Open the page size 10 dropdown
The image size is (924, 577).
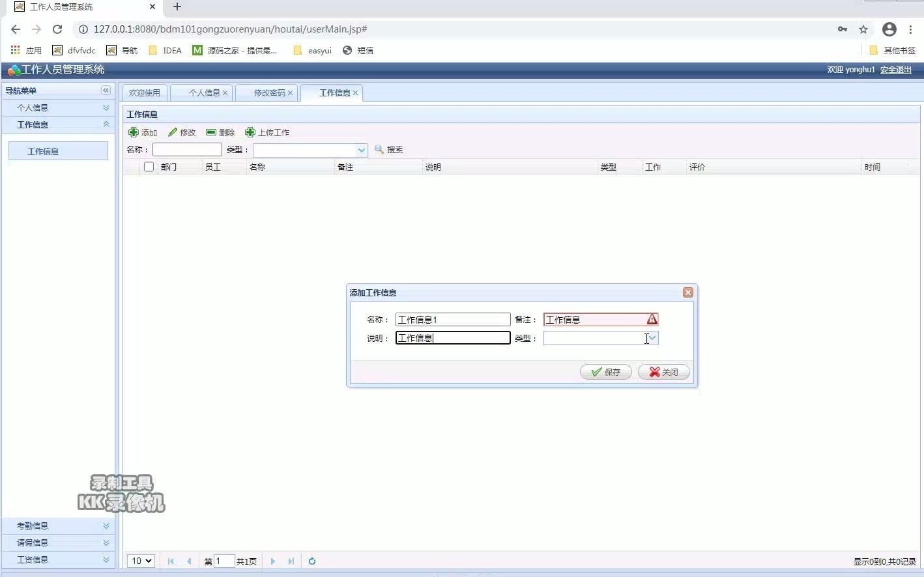(x=141, y=561)
